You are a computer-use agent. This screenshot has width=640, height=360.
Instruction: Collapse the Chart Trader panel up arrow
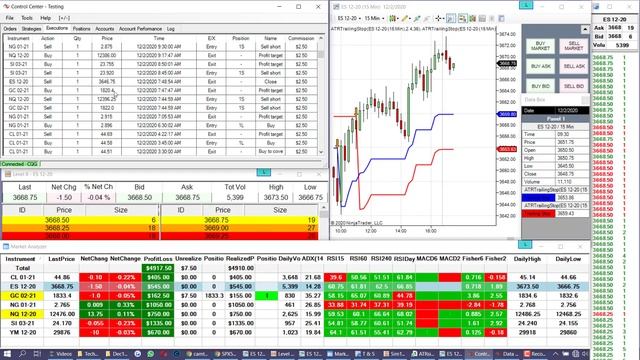[x=584, y=29]
